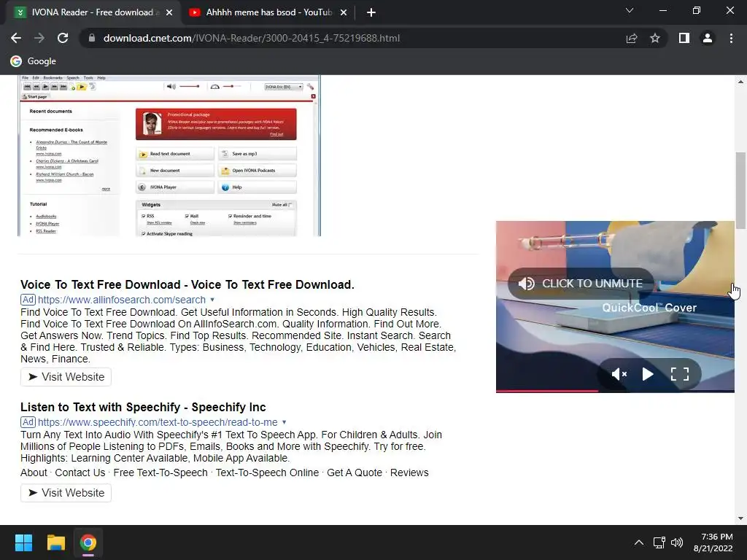
Task: Click the Ad badge beside allinfosearch URL
Action: (x=28, y=300)
